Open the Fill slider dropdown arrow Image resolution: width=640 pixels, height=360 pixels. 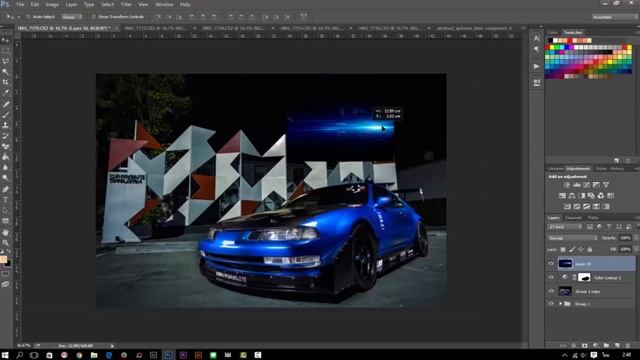tap(636, 249)
